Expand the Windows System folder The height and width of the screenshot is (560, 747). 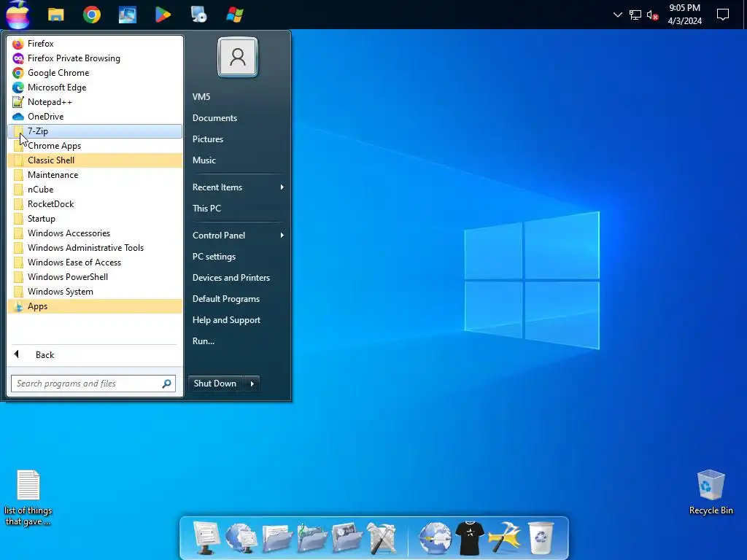[x=95, y=292]
